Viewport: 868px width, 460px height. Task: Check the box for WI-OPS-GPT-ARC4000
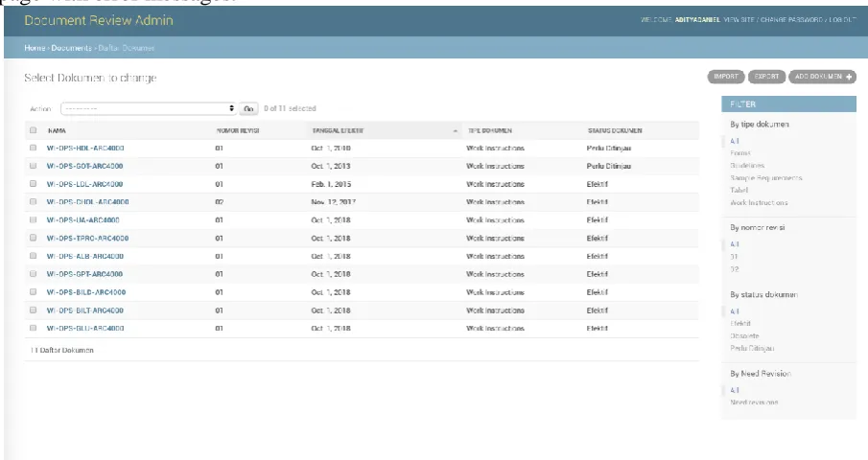click(34, 274)
